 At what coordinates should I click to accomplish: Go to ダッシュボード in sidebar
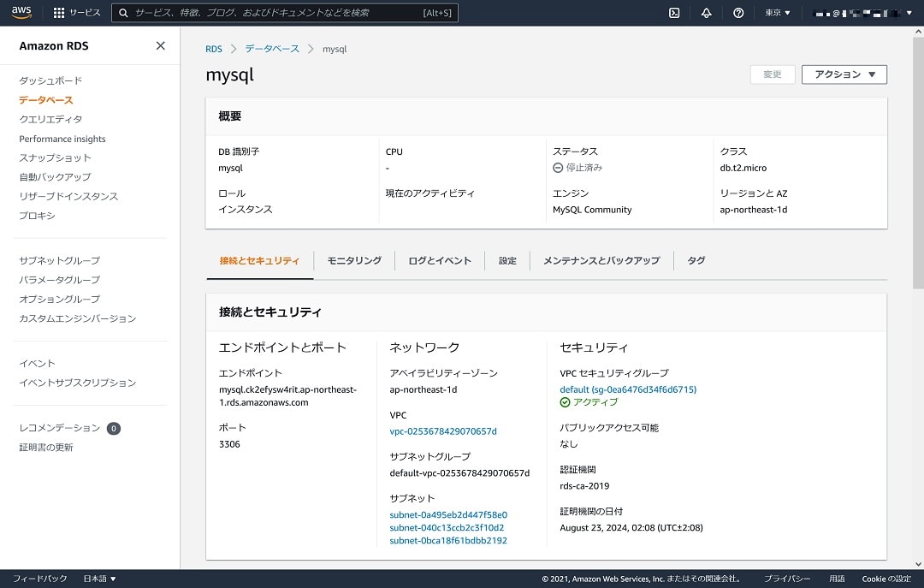50,80
